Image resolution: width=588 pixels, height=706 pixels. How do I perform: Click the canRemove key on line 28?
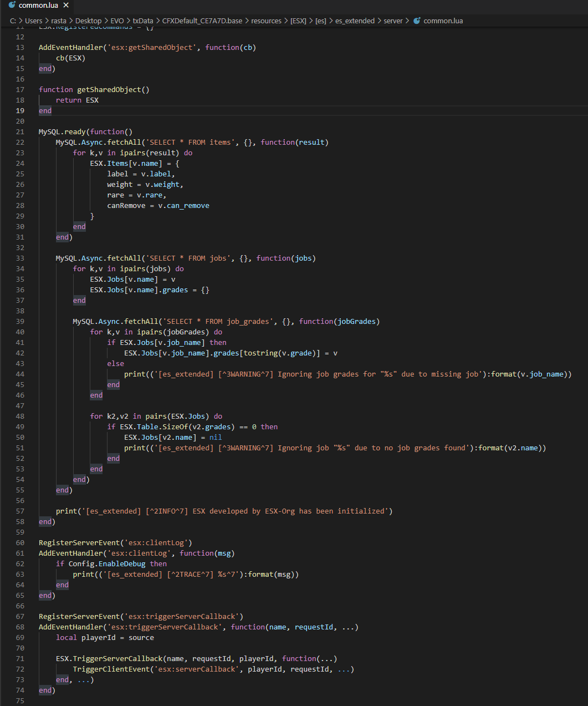pyautogui.click(x=126, y=206)
